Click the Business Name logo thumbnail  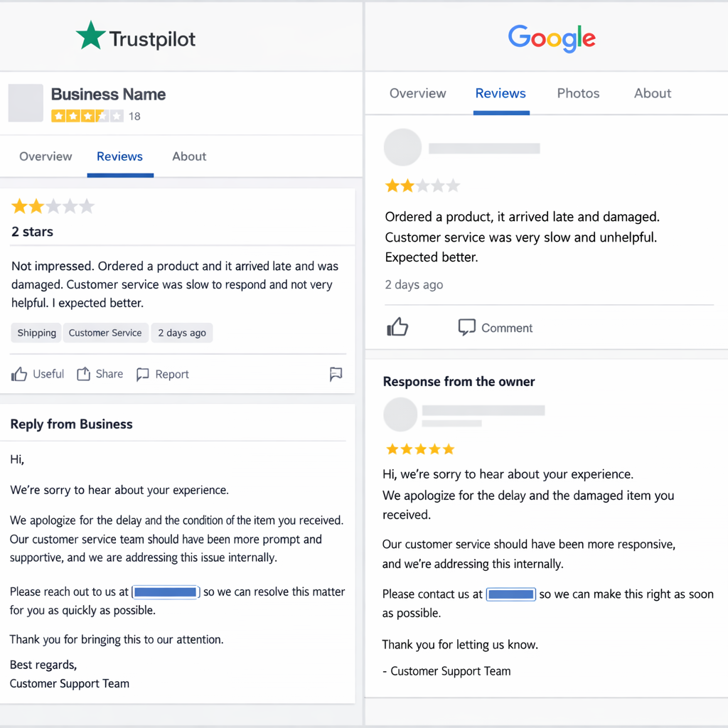26,103
